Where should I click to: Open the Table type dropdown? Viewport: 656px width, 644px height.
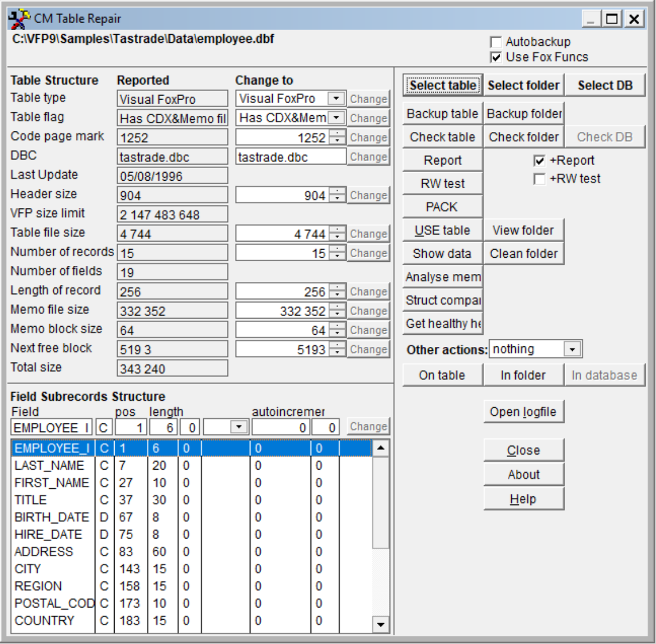[336, 98]
